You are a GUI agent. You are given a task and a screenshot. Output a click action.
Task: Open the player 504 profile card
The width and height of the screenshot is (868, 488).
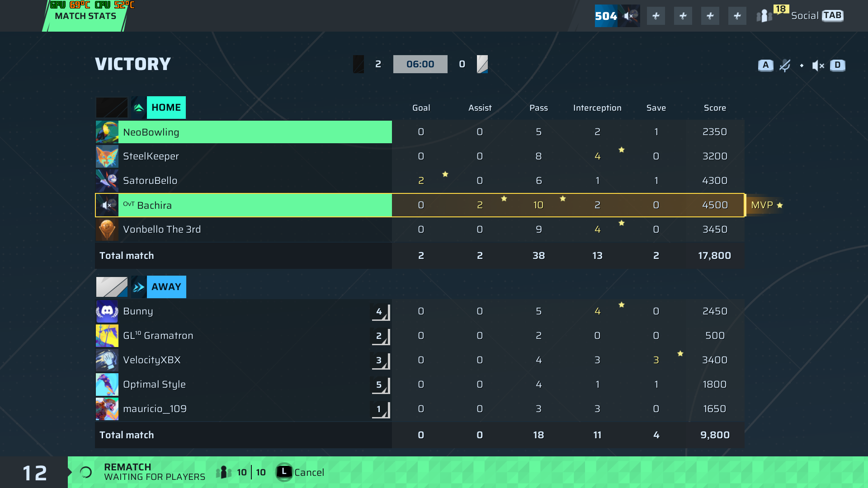tap(617, 16)
